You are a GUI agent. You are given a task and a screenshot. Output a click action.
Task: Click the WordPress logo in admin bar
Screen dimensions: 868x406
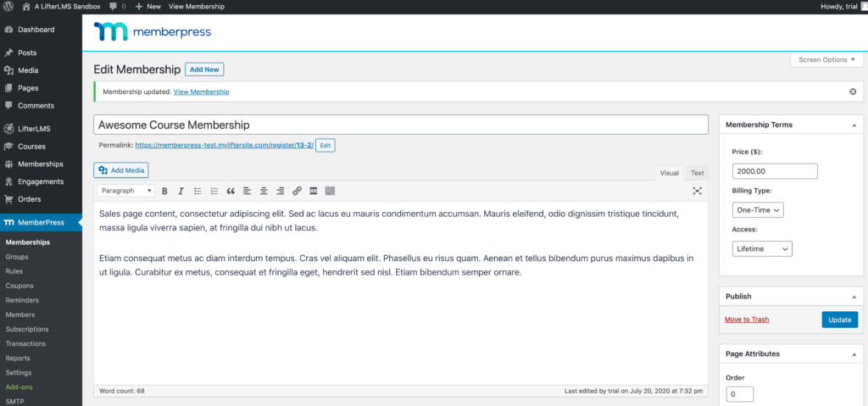(8, 7)
